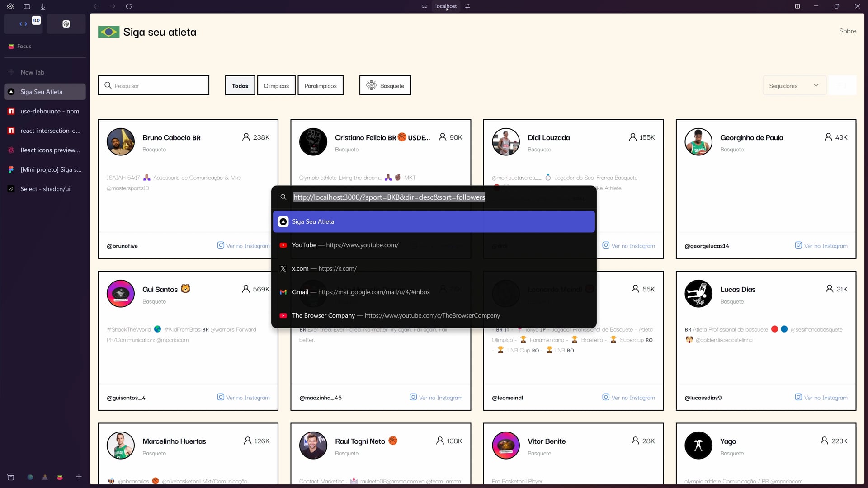Open site controls icon next to localhost
Viewport: 868px width, 488px height.
468,6
